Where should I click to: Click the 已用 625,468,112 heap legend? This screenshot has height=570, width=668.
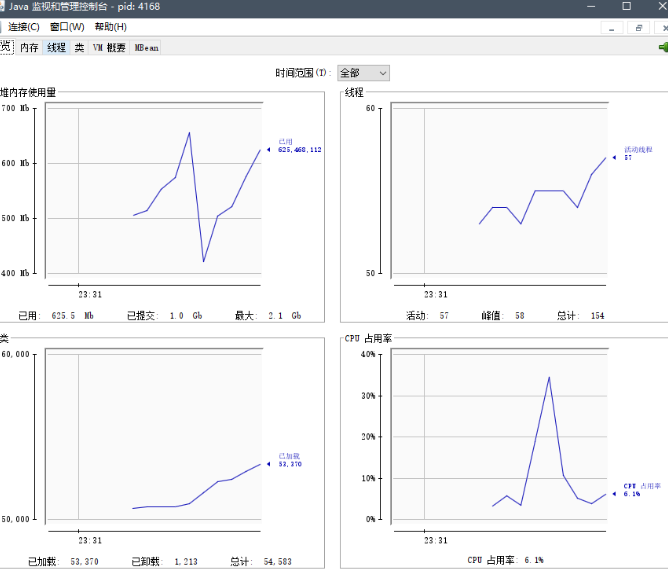(x=299, y=146)
